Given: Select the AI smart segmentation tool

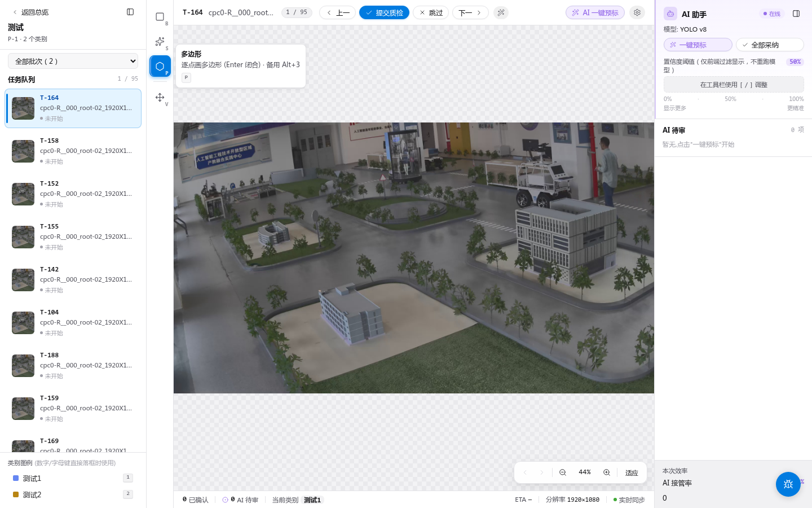Looking at the screenshot, I should pos(160,42).
